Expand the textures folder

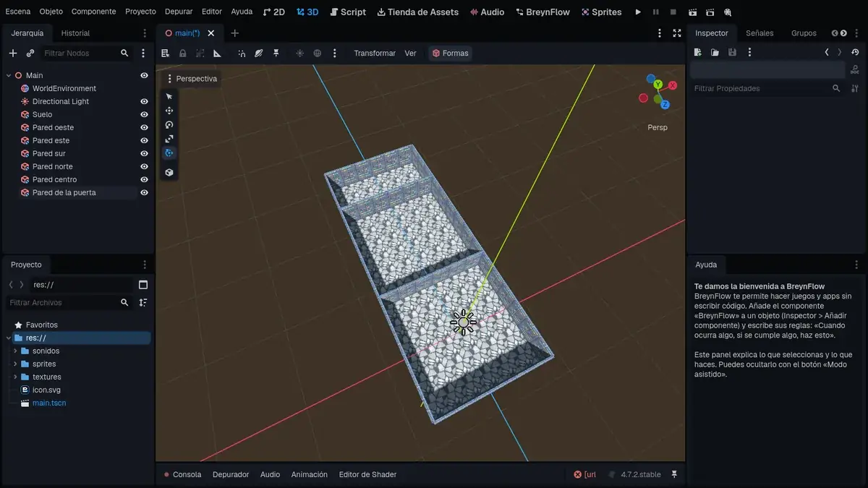[x=15, y=377]
